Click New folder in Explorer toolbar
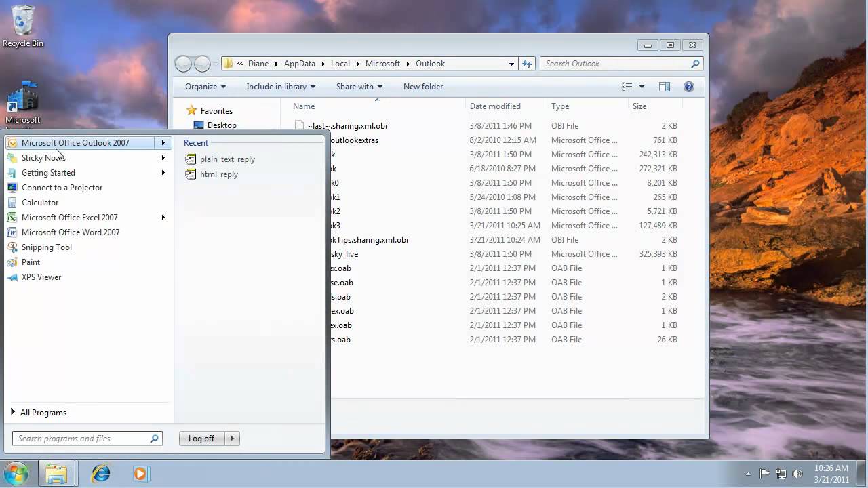The height and width of the screenshot is (488, 868). [x=423, y=87]
